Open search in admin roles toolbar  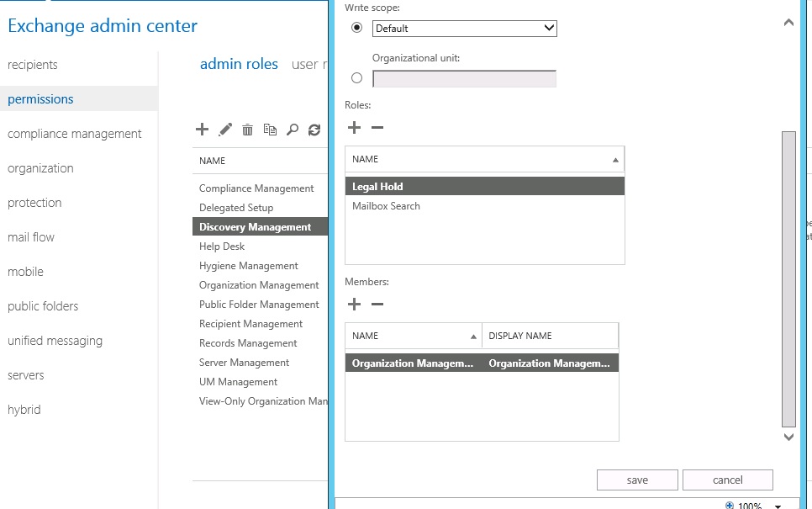293,130
